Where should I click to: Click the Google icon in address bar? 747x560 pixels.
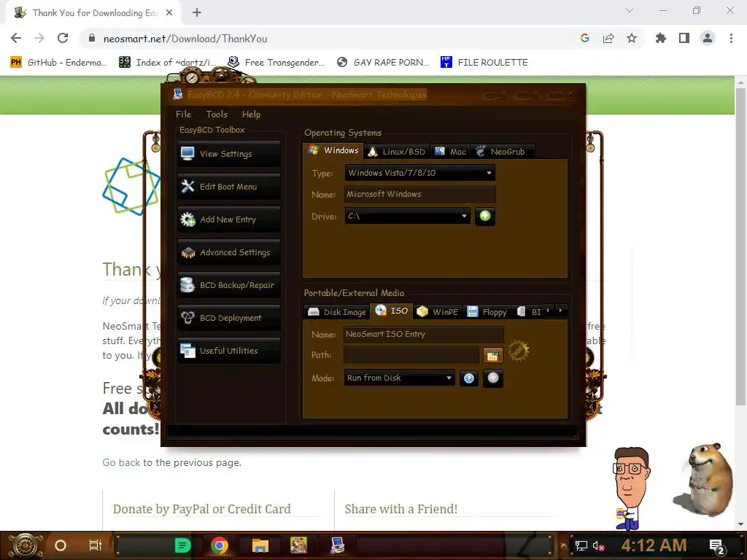pos(585,38)
